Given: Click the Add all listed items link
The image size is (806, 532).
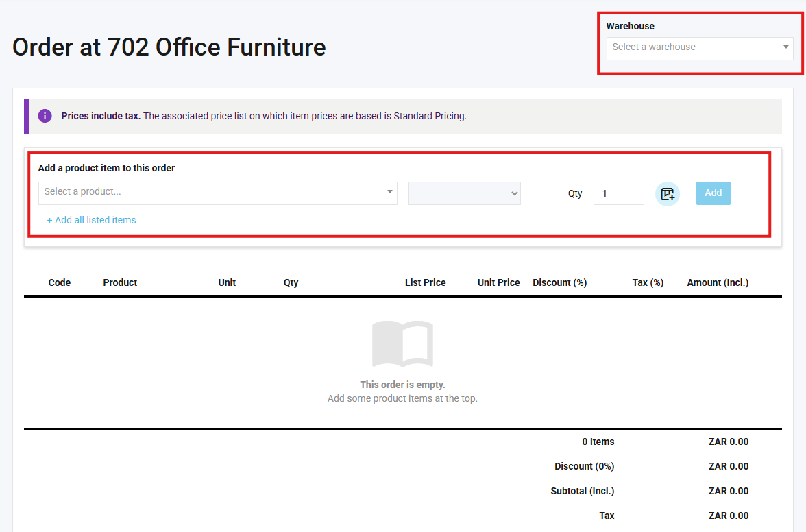Looking at the screenshot, I should [x=91, y=220].
